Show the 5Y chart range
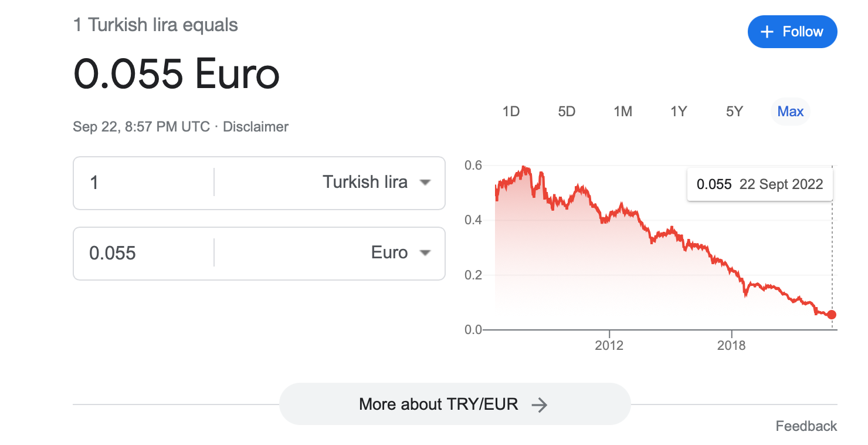 pos(734,112)
